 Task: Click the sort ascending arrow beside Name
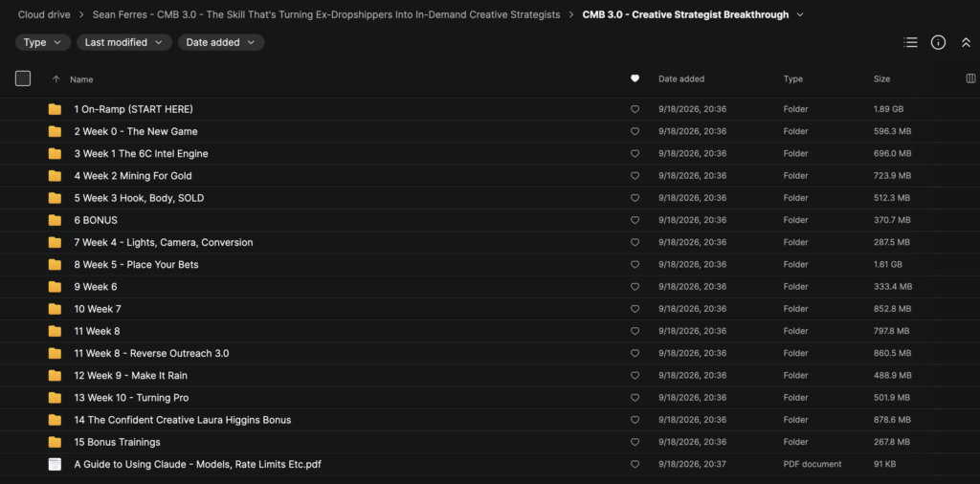click(x=56, y=79)
